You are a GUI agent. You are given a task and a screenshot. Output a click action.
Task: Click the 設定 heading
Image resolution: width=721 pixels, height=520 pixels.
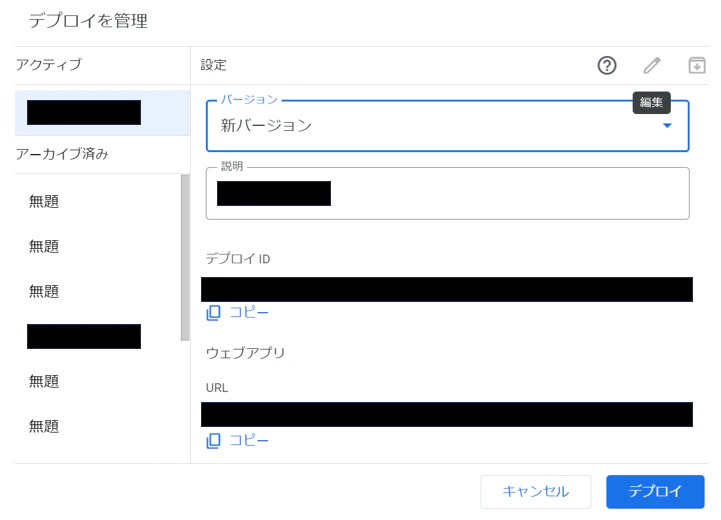213,65
